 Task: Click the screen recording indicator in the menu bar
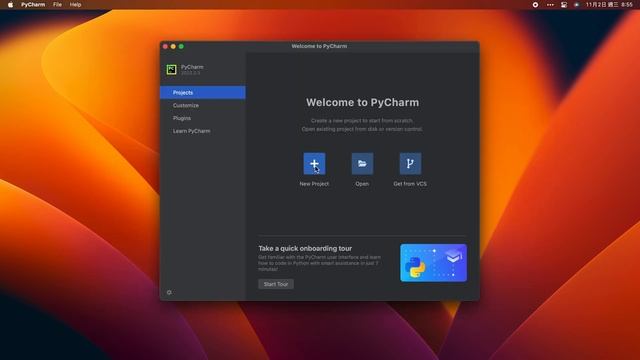(535, 4)
